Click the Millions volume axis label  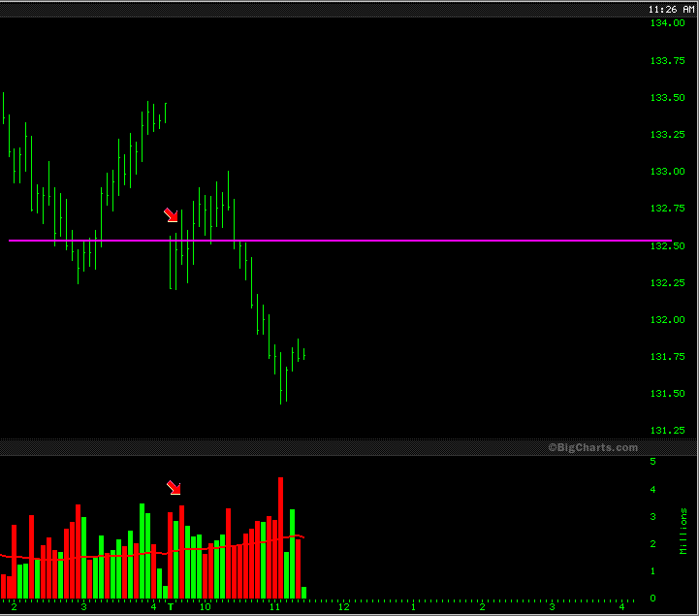(x=683, y=532)
